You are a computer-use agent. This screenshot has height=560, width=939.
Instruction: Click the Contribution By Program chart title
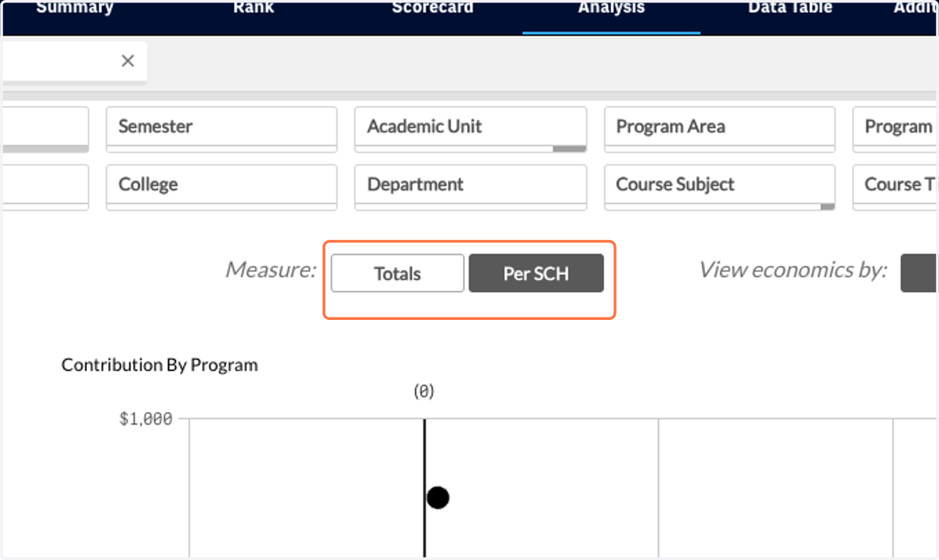pos(160,364)
